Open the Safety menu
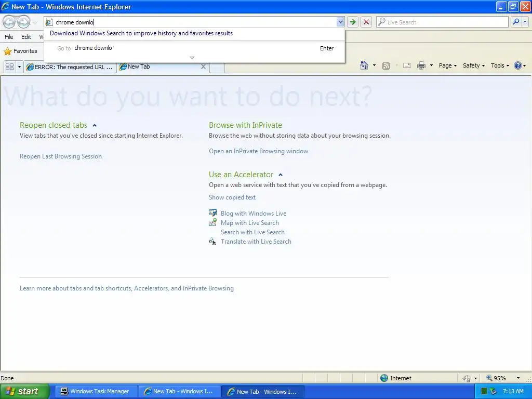532x399 pixels. click(x=474, y=65)
